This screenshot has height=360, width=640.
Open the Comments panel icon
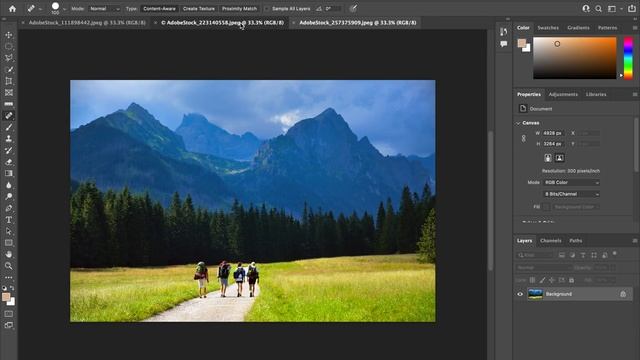coord(504,44)
